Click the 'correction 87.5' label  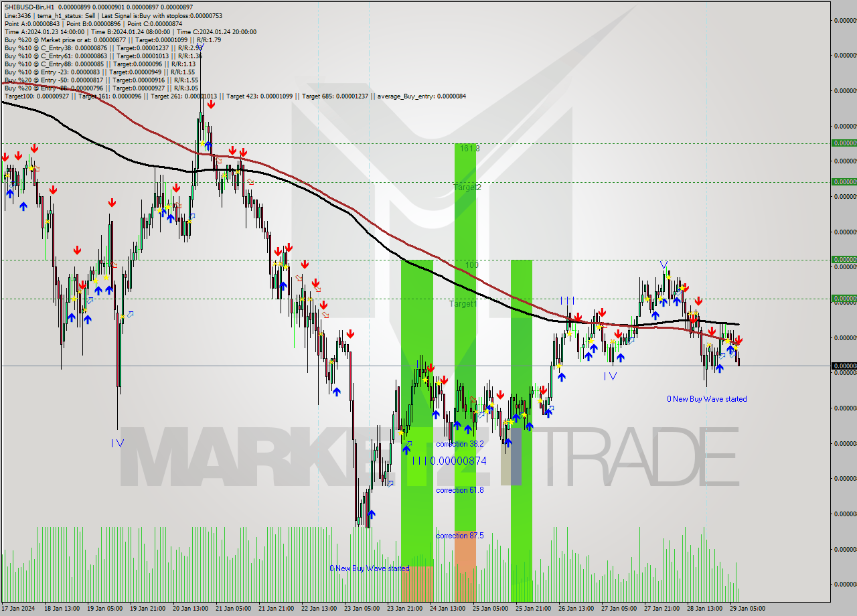point(459,536)
